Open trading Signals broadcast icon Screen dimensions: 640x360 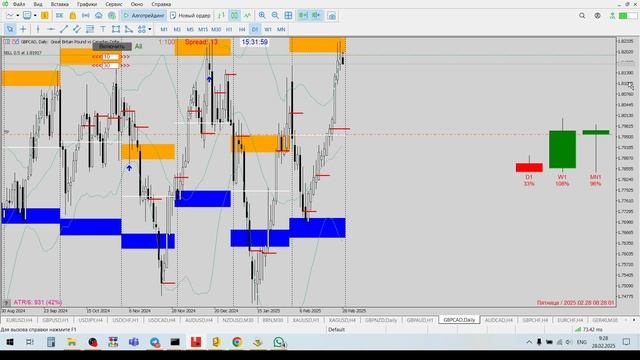[86, 16]
